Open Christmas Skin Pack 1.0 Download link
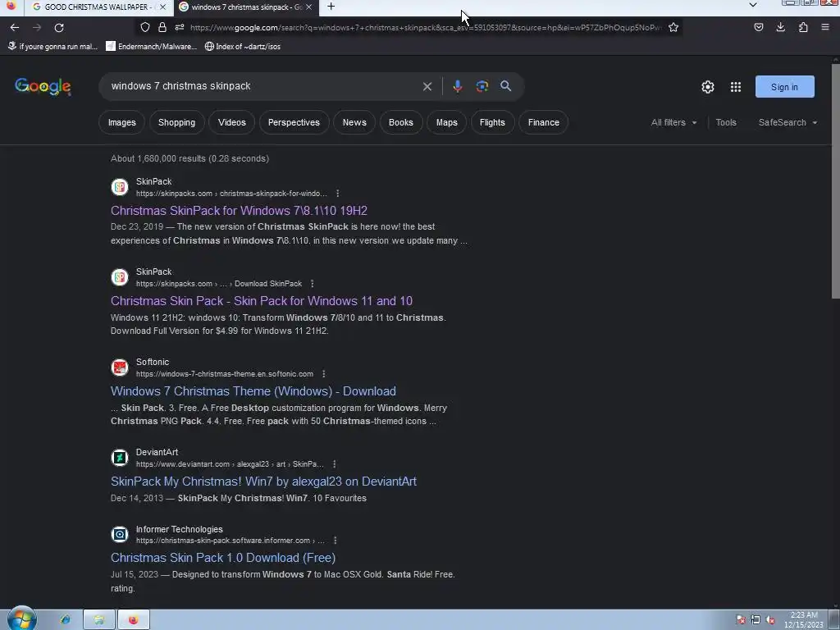The height and width of the screenshot is (630, 840). (223, 558)
